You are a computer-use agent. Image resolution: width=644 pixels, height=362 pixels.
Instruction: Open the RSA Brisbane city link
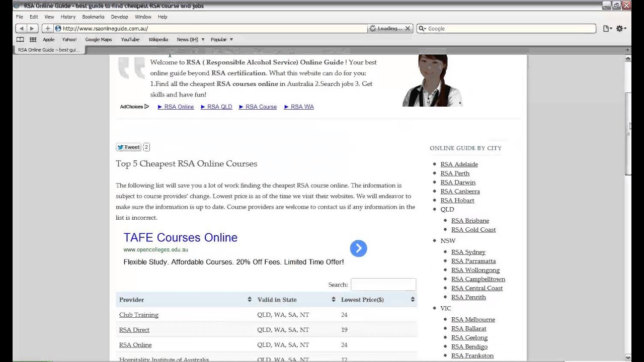point(470,221)
